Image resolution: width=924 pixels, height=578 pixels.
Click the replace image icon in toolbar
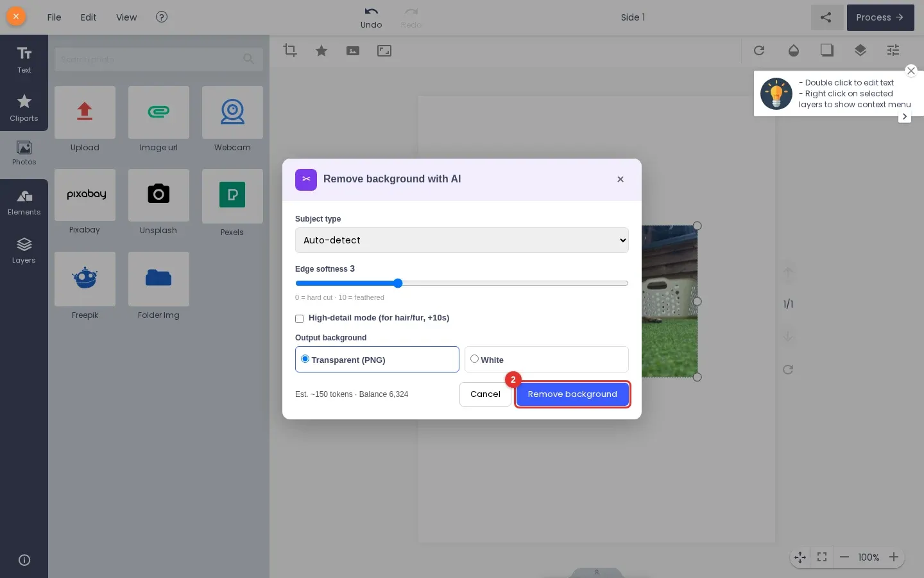pyautogui.click(x=353, y=50)
